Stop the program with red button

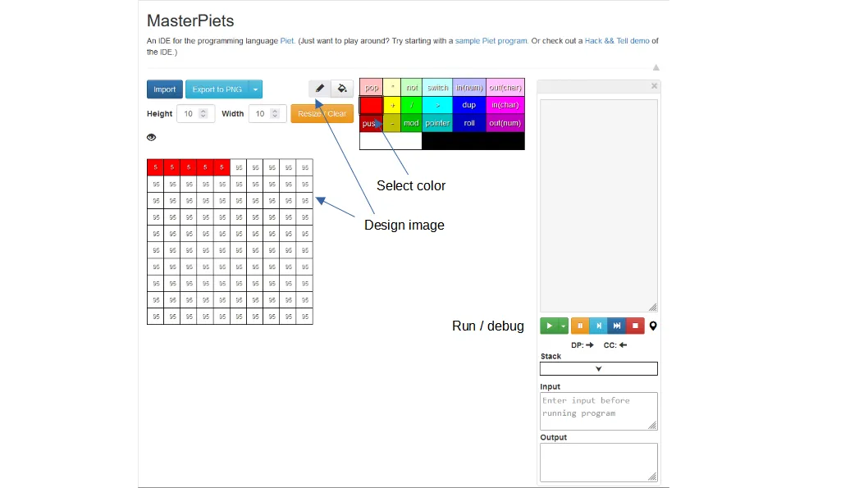[636, 326]
